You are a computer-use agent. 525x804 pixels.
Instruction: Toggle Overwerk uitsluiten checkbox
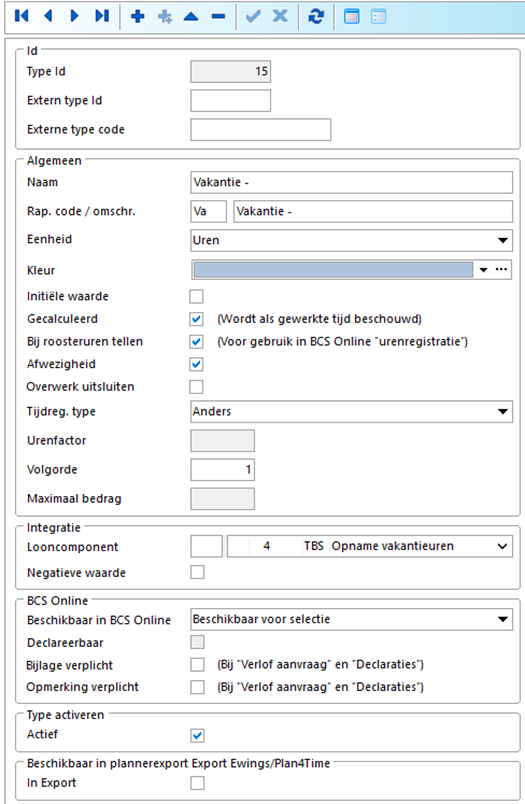pos(196,387)
